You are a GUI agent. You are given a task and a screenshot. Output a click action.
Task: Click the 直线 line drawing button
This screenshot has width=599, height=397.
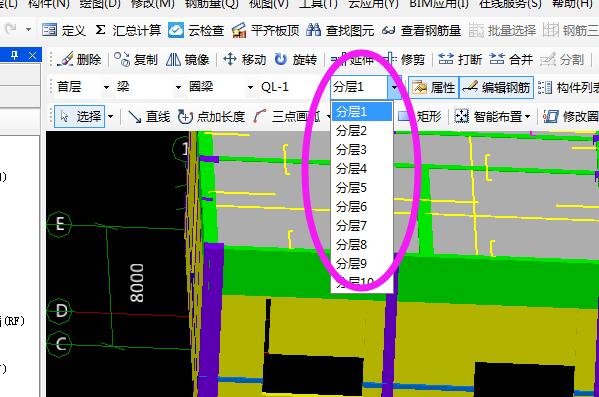(149, 117)
